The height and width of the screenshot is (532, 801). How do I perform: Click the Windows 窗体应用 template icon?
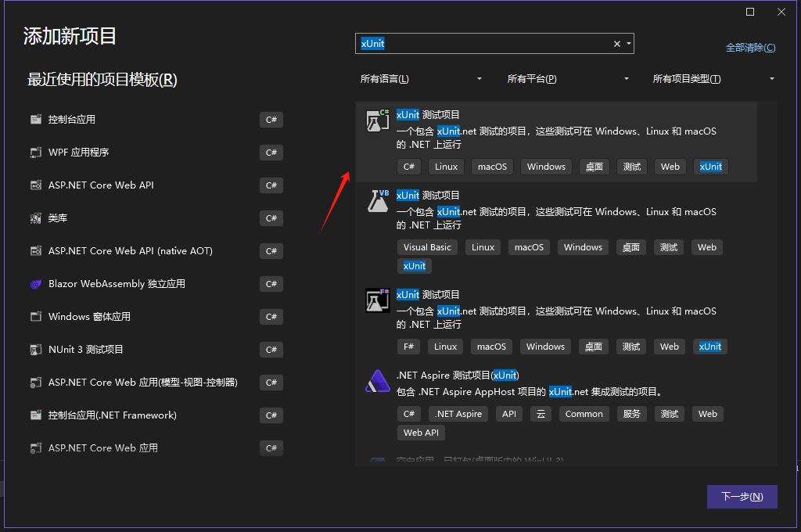[36, 316]
